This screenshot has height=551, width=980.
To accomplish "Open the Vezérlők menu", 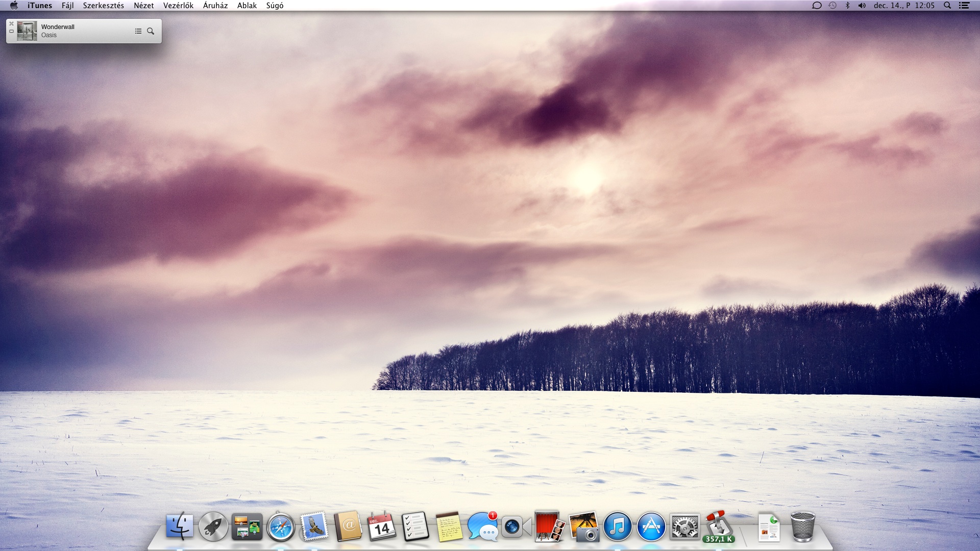I will [x=178, y=6].
